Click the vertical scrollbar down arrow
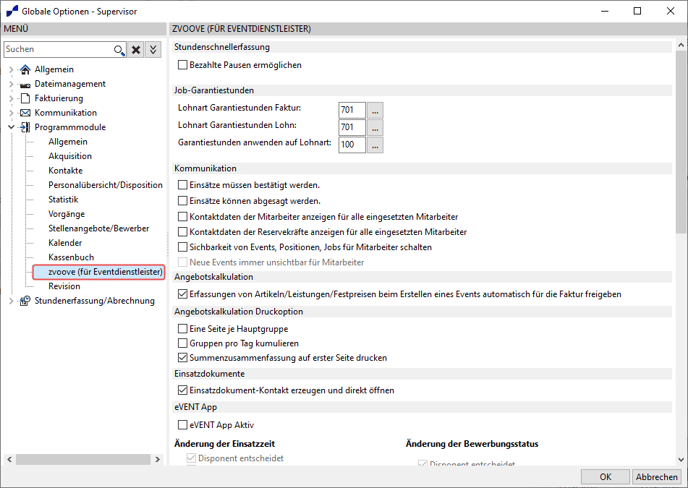688x488 pixels. 681,459
